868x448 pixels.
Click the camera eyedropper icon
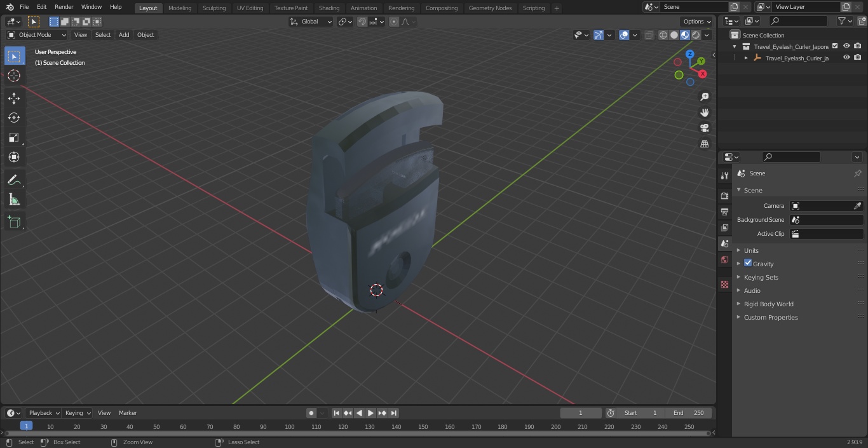857,206
